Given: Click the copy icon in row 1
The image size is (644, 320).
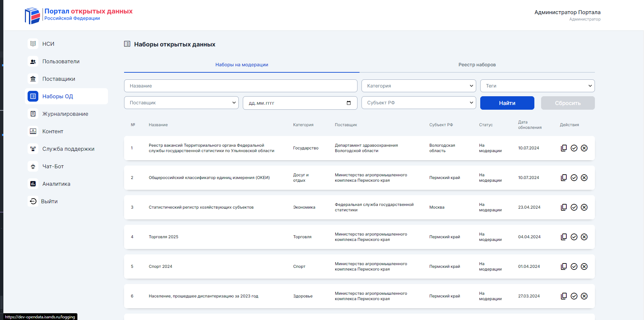Looking at the screenshot, I should click(x=564, y=148).
